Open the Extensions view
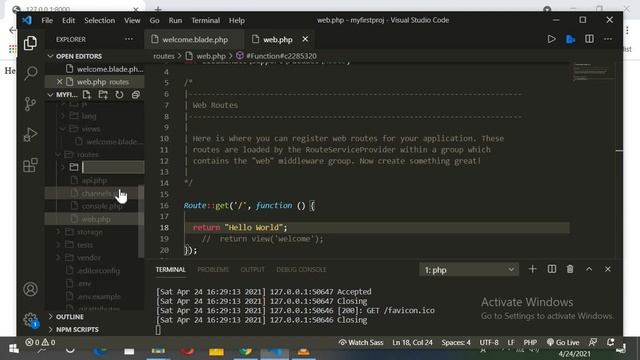The height and width of the screenshot is (360, 640). (30, 165)
